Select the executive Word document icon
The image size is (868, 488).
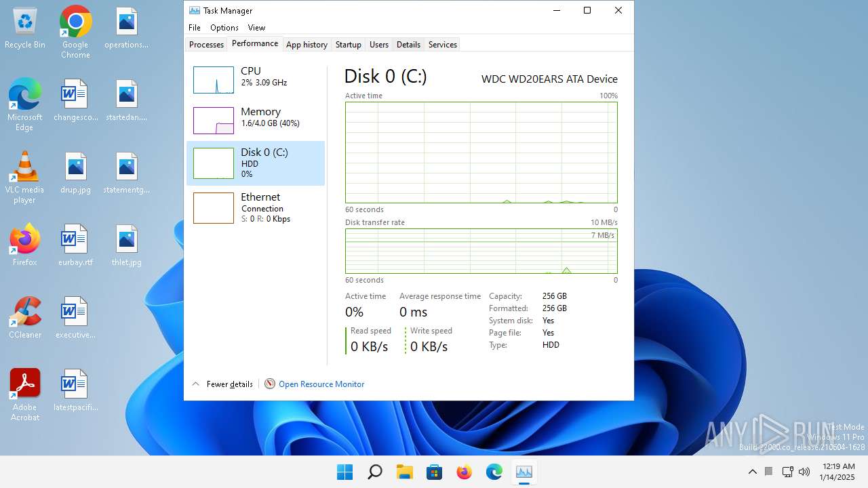[75, 318]
